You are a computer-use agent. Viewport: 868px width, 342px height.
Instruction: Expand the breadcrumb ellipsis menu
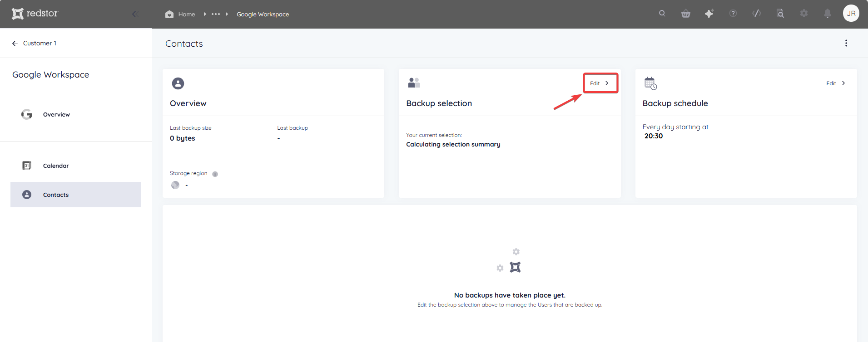[216, 14]
